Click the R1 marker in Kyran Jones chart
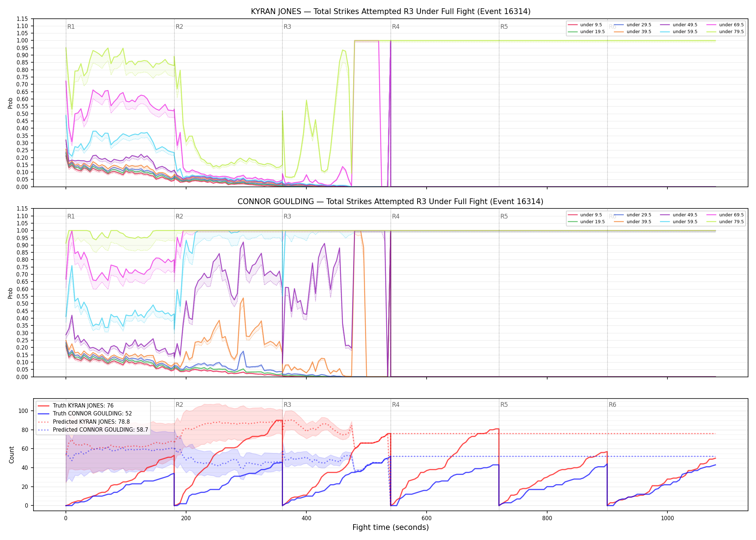 71,27
